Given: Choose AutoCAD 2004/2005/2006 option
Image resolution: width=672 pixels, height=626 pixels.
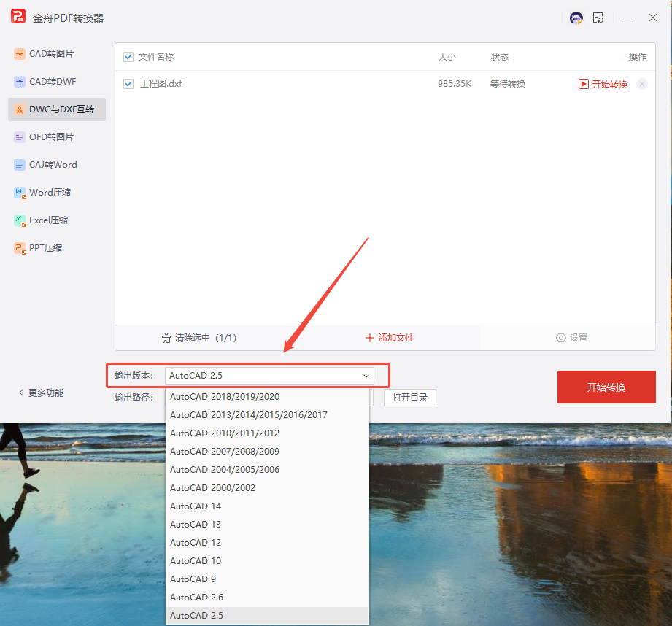Looking at the screenshot, I should click(x=267, y=470).
